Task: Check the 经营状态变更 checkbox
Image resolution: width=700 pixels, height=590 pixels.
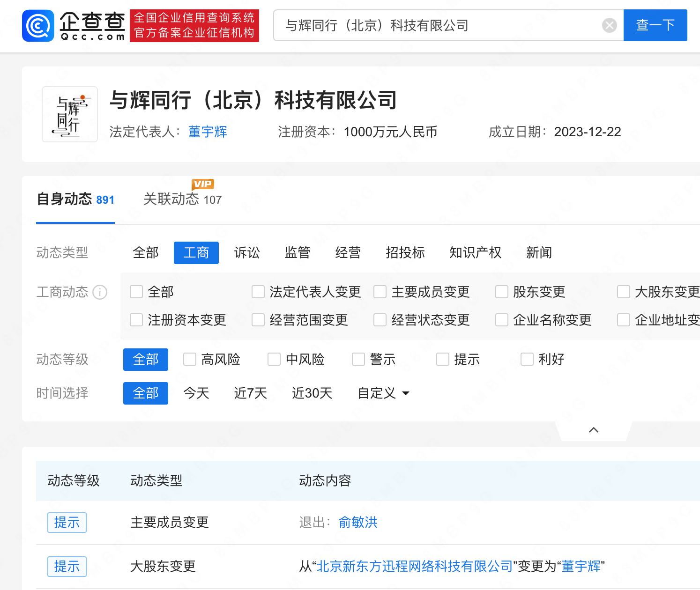Action: (x=380, y=320)
